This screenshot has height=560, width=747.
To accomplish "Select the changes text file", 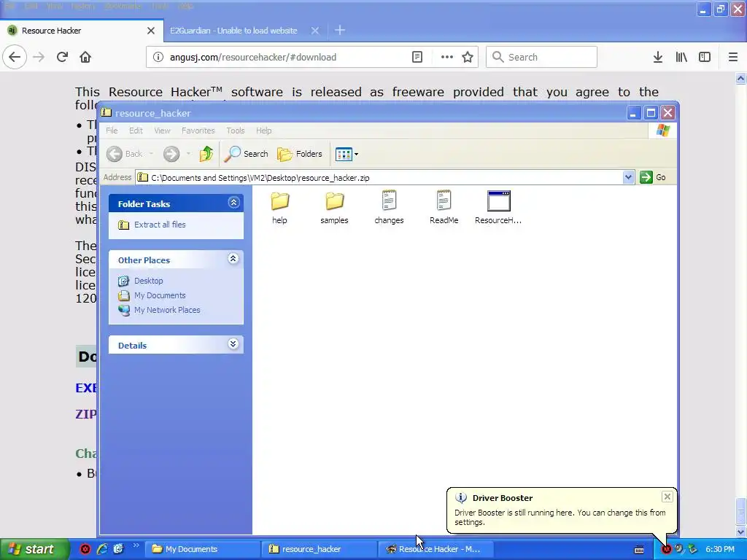I will tap(389, 208).
